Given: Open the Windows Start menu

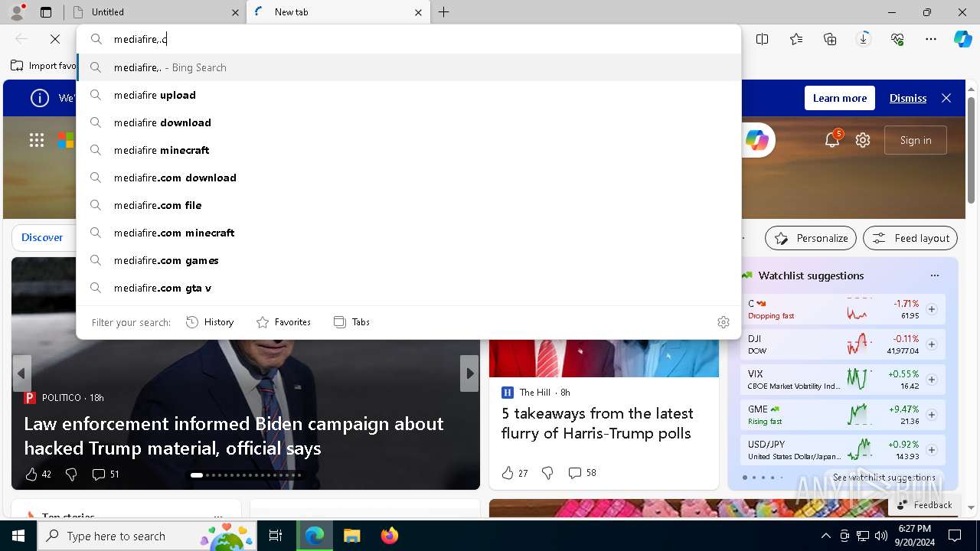Looking at the screenshot, I should click(18, 536).
